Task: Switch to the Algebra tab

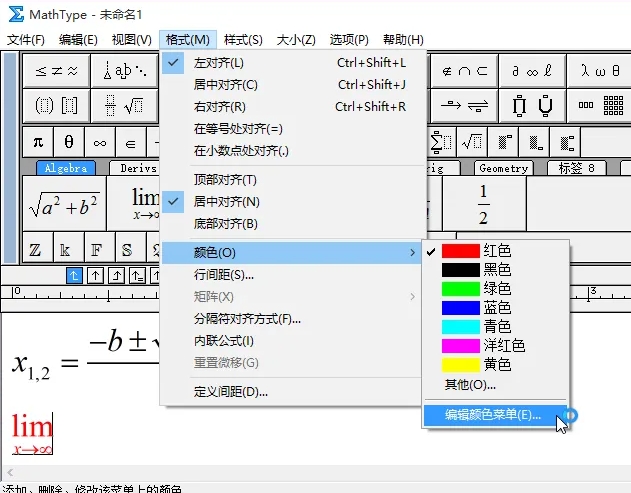Action: click(66, 168)
